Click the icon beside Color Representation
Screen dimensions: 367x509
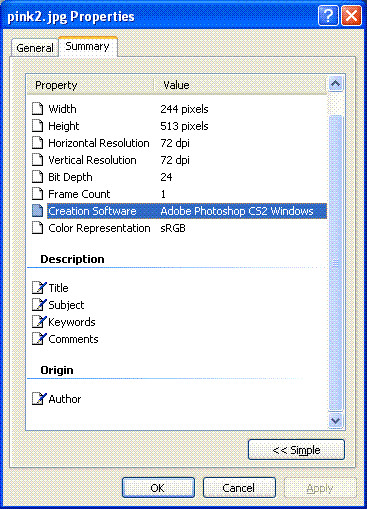click(38, 228)
